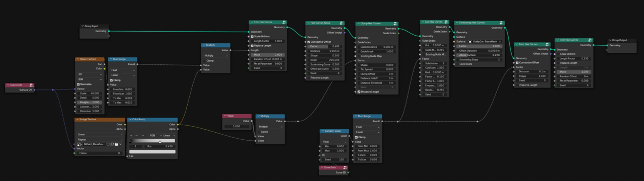Uncheck Replace Length in first Trim Hair Curves
This screenshot has width=644, height=181.
(252, 45)
